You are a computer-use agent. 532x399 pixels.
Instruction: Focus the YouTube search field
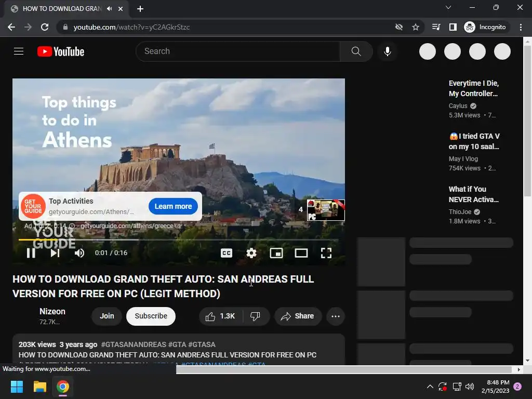pyautogui.click(x=237, y=51)
